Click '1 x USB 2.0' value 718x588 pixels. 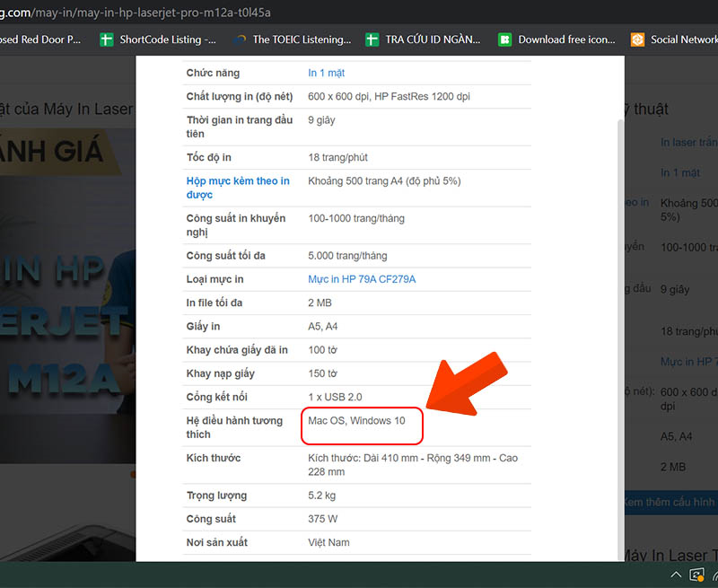pyautogui.click(x=335, y=397)
